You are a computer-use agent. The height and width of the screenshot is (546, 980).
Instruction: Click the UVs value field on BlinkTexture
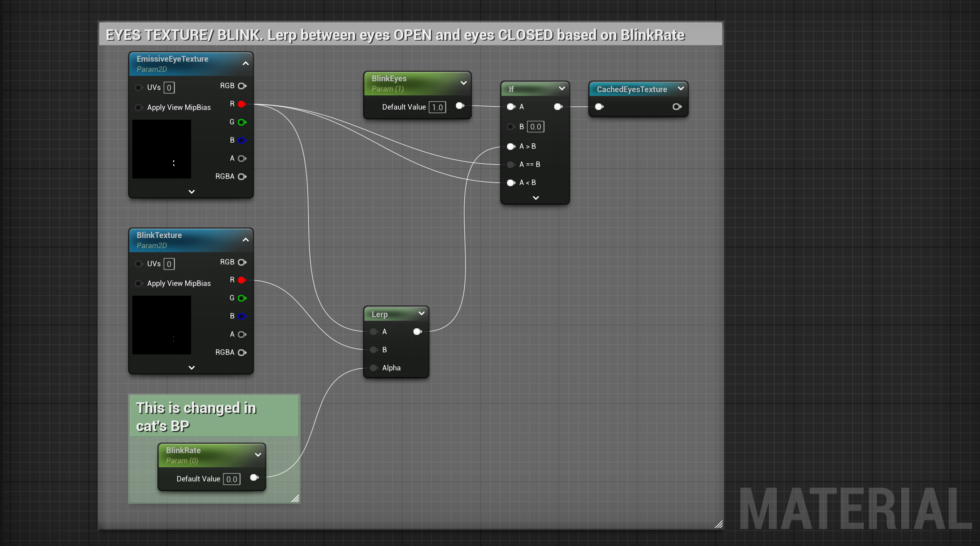point(169,264)
